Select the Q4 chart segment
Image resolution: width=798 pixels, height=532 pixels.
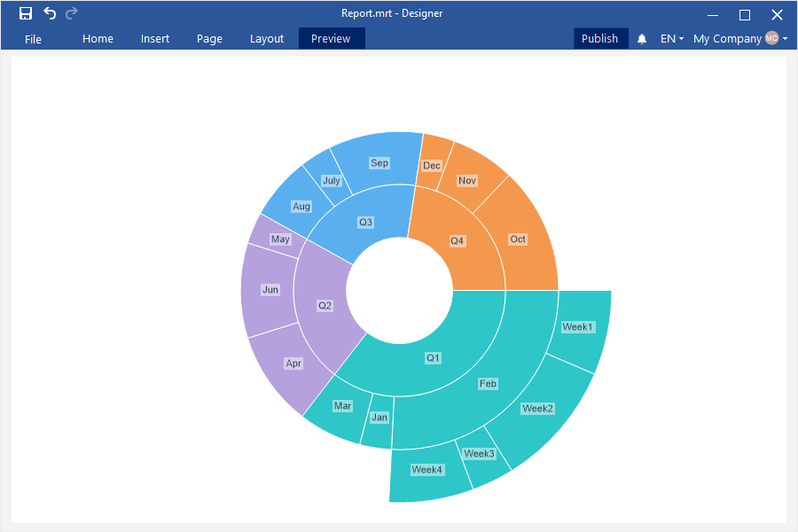point(457,241)
